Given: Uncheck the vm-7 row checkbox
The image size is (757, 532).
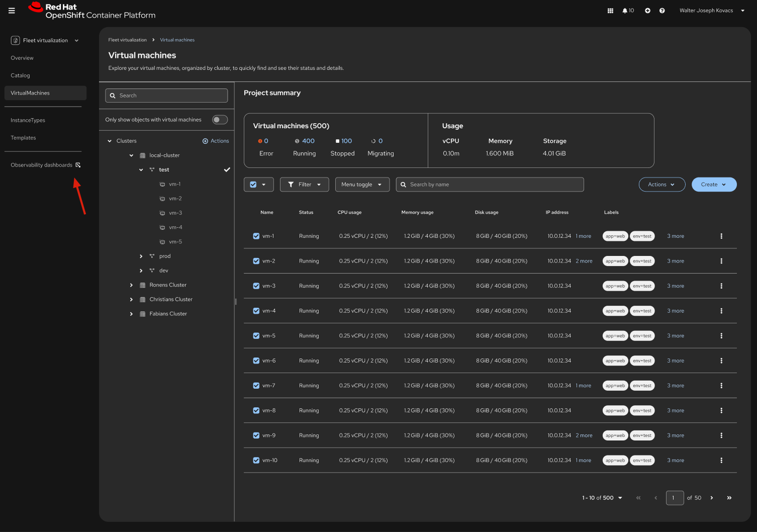Looking at the screenshot, I should point(256,386).
